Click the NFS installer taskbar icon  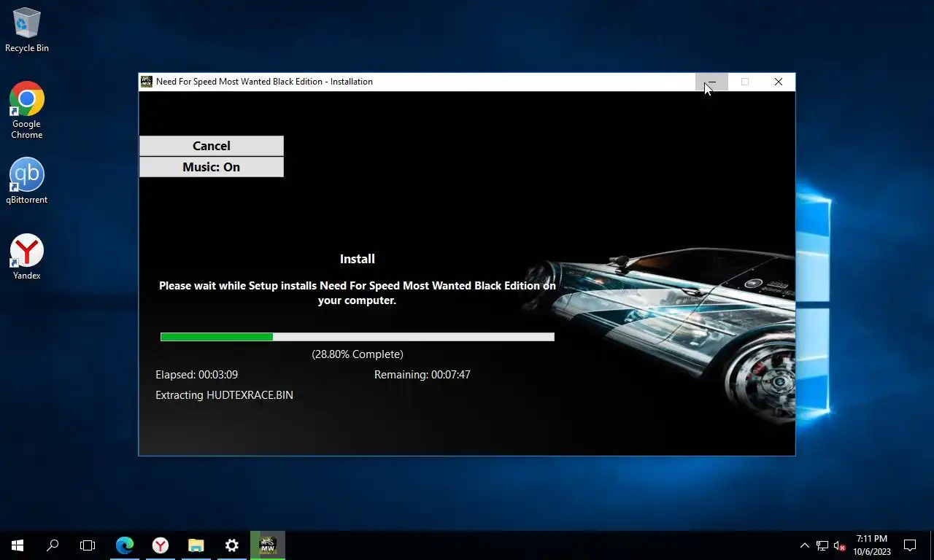(268, 545)
